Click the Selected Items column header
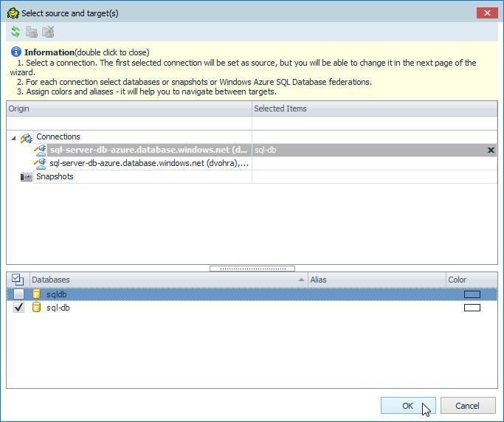 [374, 108]
